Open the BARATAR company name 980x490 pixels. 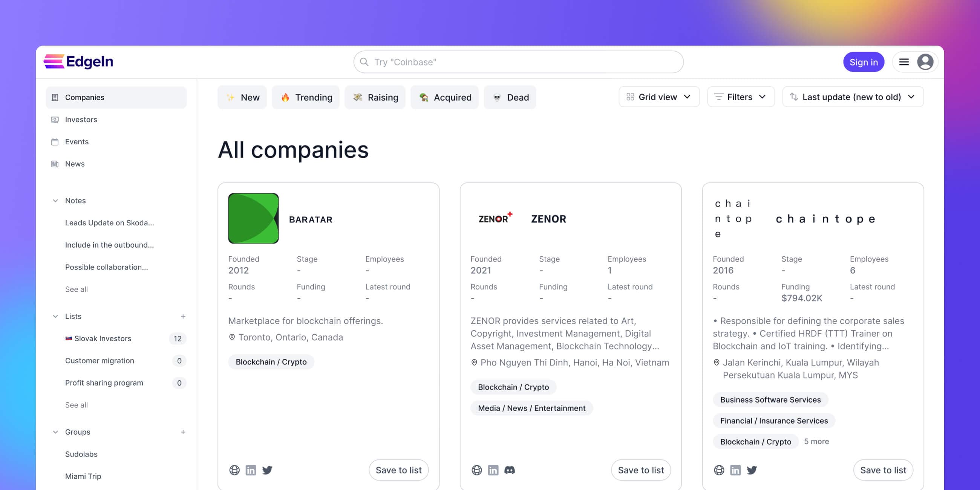click(311, 219)
